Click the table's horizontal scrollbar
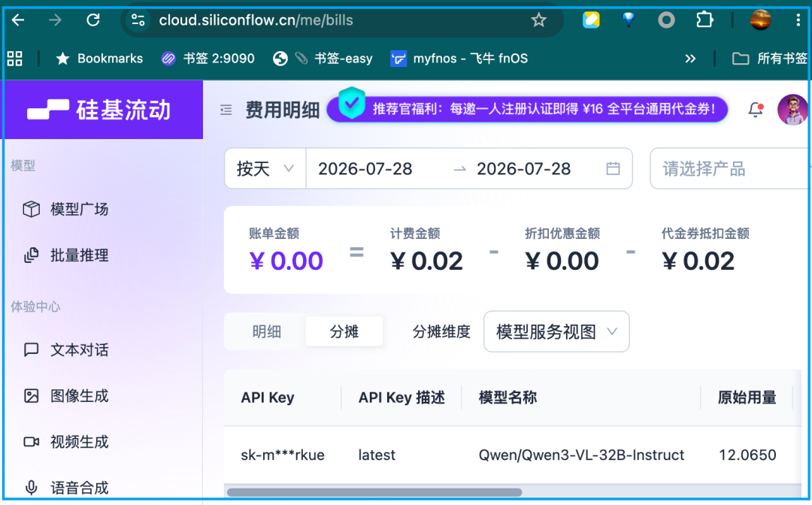 tap(374, 492)
